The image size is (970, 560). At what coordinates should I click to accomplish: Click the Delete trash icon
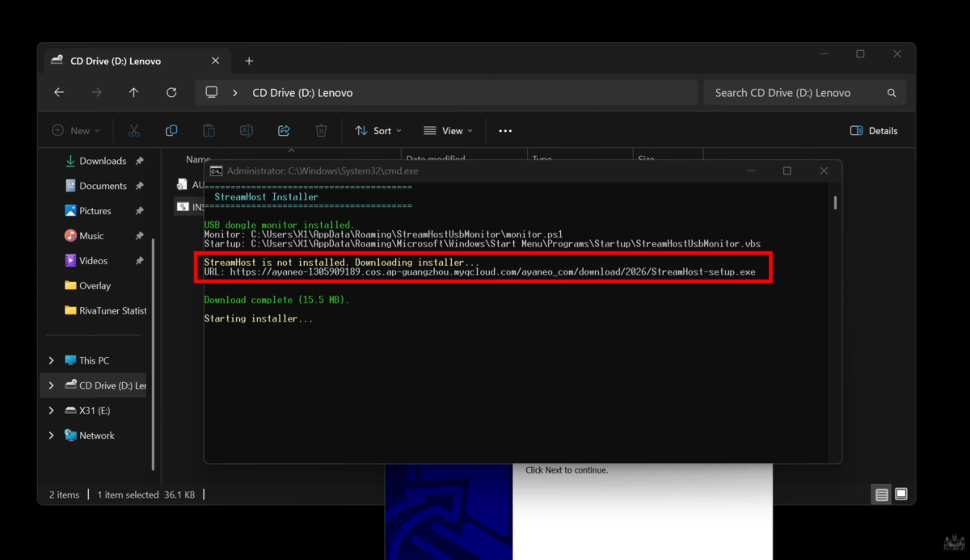321,130
